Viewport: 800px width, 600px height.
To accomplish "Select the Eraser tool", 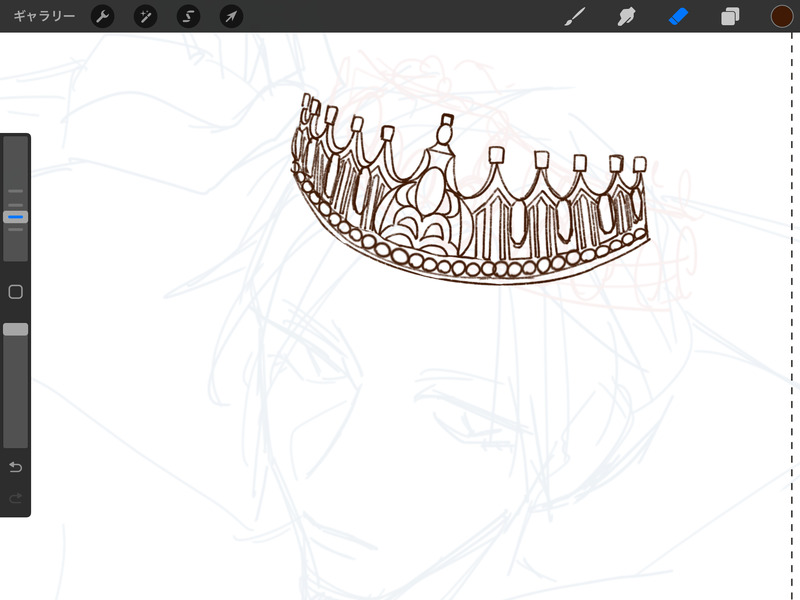I will pyautogui.click(x=679, y=16).
